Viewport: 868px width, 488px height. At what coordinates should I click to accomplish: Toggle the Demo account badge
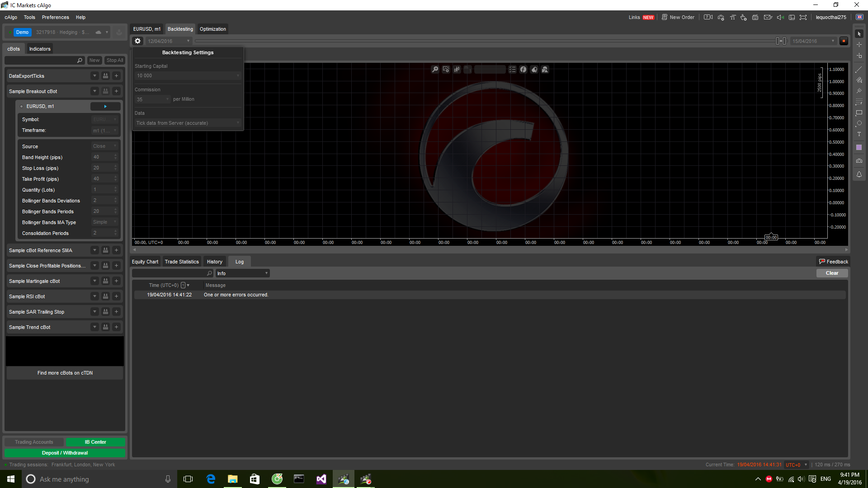coord(22,32)
